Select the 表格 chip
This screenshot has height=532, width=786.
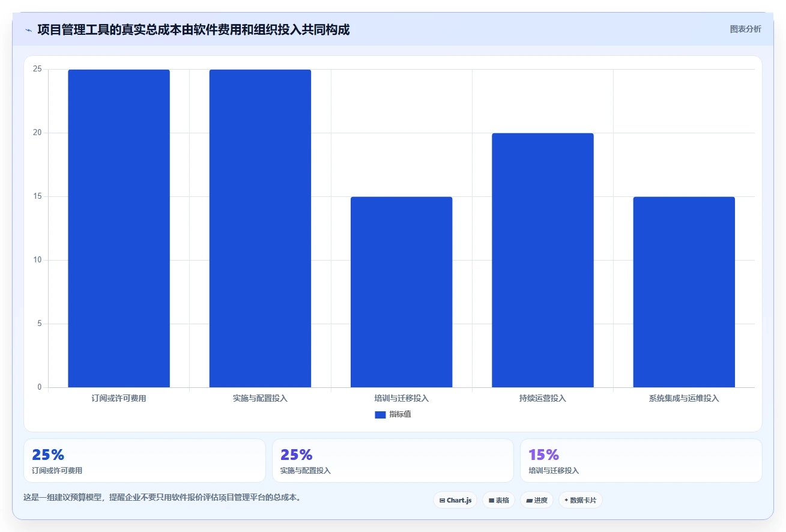[x=498, y=500]
